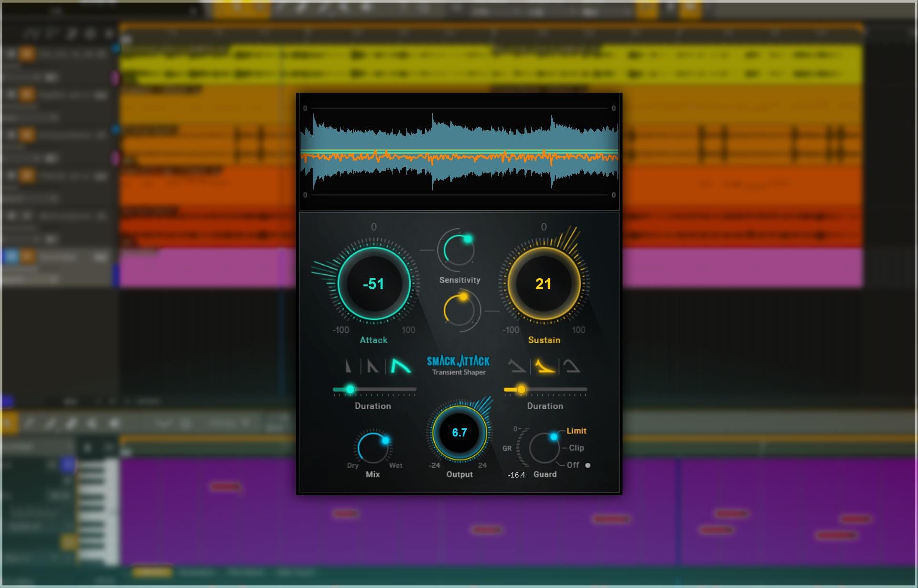Image resolution: width=918 pixels, height=588 pixels.
Task: Select the highlighted teal blunt Attack curve icon
Action: point(401,366)
